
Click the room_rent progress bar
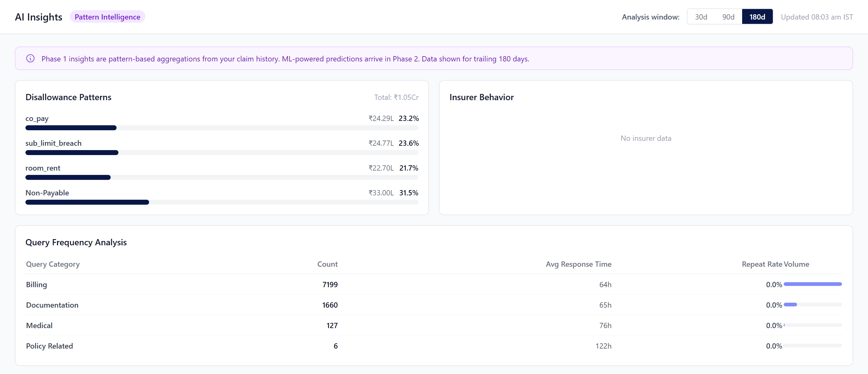[222, 177]
